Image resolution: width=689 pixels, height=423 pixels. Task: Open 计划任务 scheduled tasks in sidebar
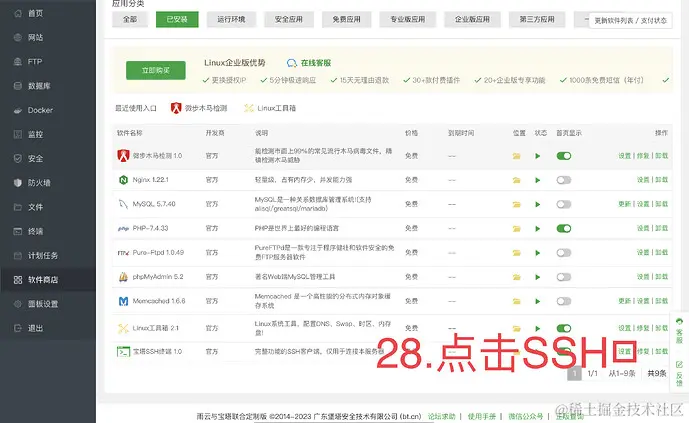pos(43,255)
